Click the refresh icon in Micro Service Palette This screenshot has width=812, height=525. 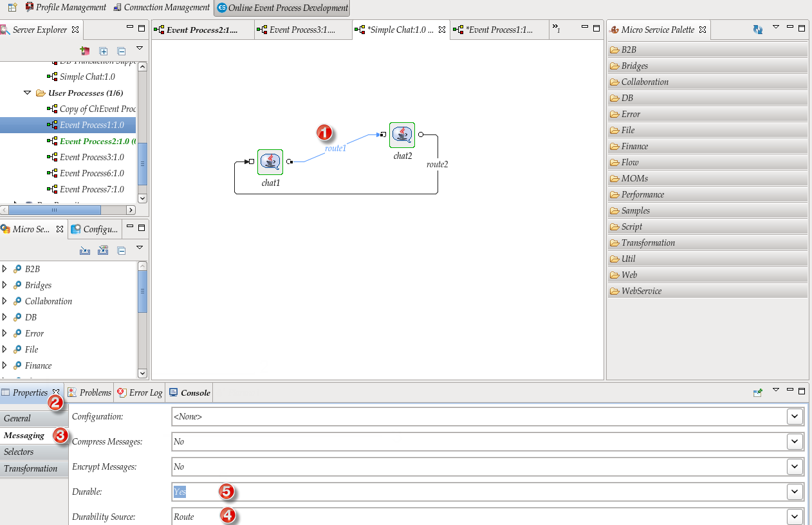tap(757, 30)
